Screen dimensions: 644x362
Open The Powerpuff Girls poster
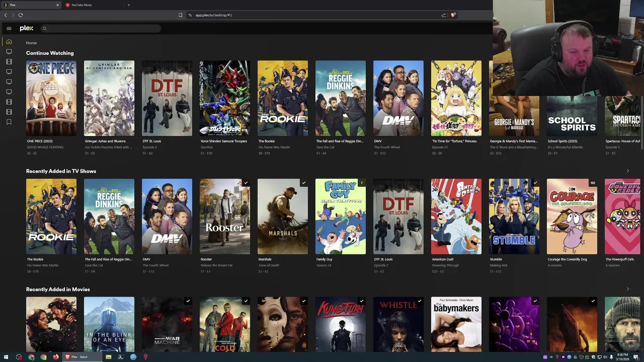point(622,216)
